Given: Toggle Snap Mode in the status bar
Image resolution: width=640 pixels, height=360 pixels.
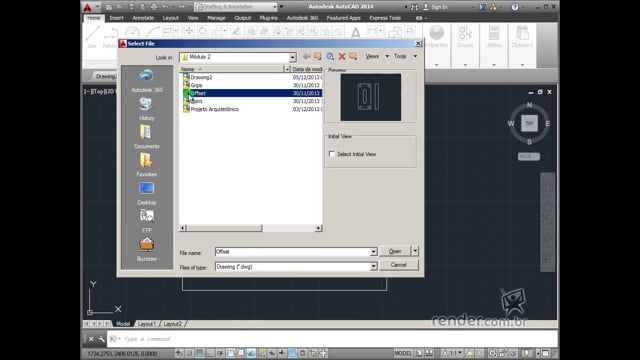Looking at the screenshot, I should click(189, 353).
